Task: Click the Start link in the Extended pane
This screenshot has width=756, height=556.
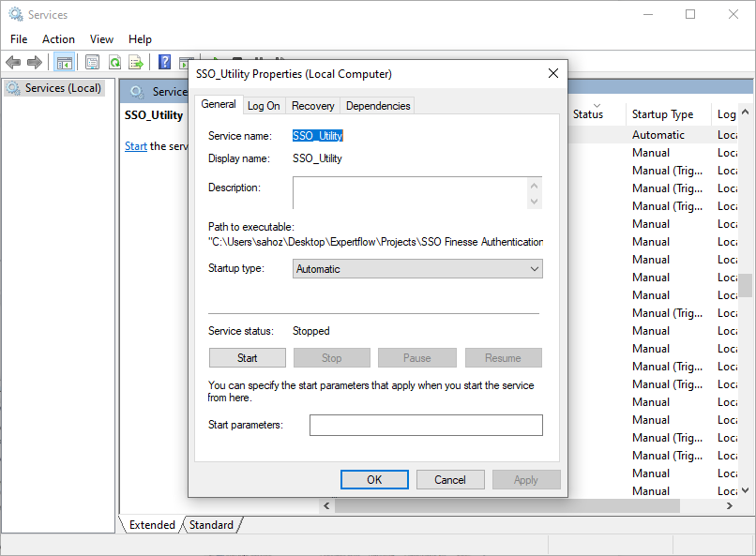Action: (136, 146)
